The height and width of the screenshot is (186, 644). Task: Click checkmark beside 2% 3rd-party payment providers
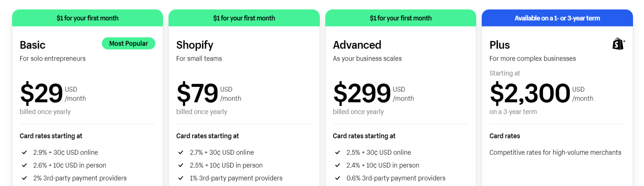tap(24, 178)
